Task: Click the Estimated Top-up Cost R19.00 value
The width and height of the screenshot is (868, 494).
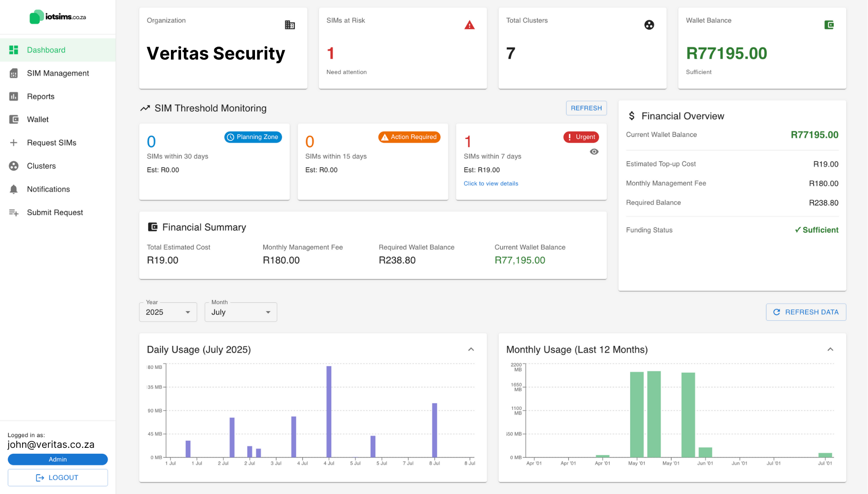Action: (x=826, y=164)
